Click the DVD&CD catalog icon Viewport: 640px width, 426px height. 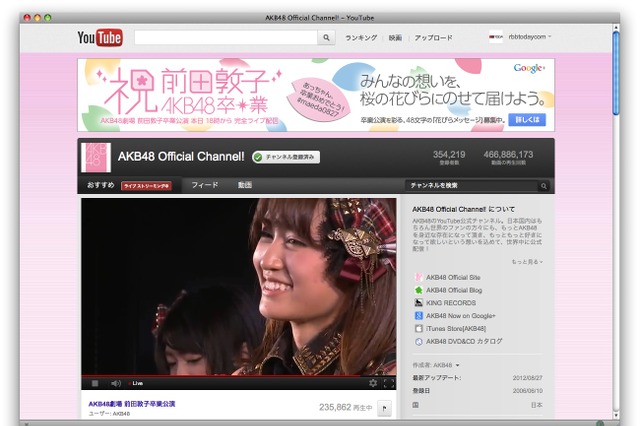coord(418,342)
